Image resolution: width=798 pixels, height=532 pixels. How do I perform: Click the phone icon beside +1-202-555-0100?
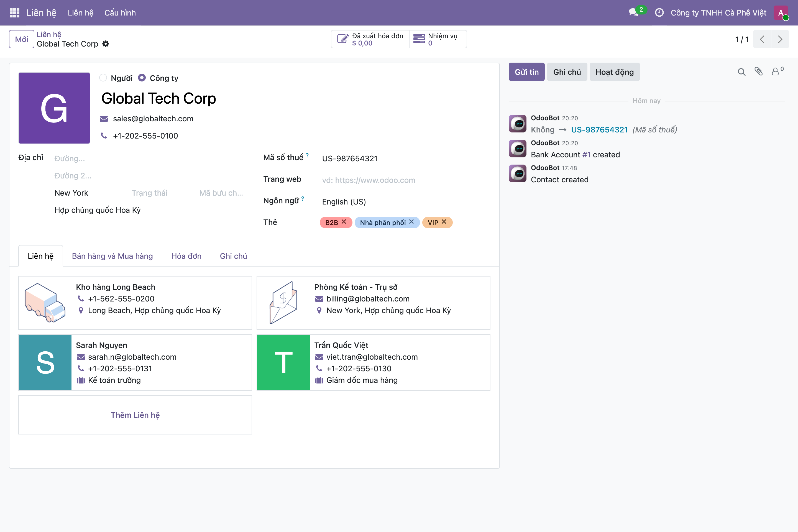pyautogui.click(x=104, y=136)
